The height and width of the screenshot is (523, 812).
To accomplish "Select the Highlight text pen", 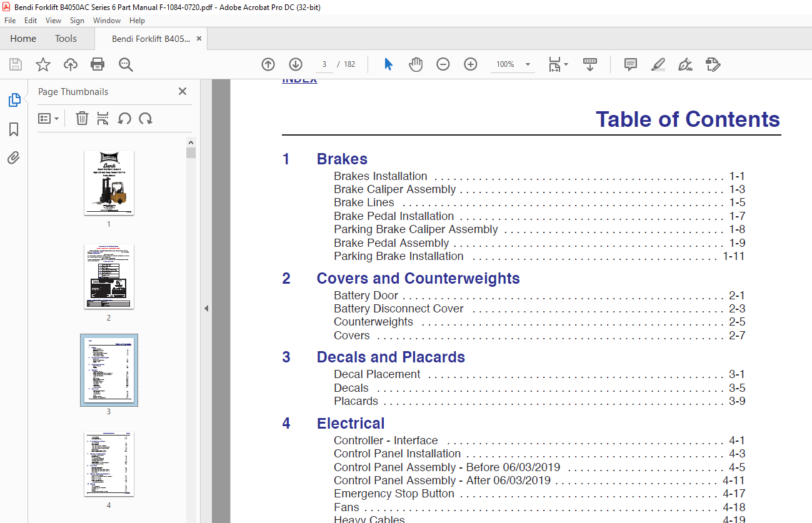I will coord(658,64).
